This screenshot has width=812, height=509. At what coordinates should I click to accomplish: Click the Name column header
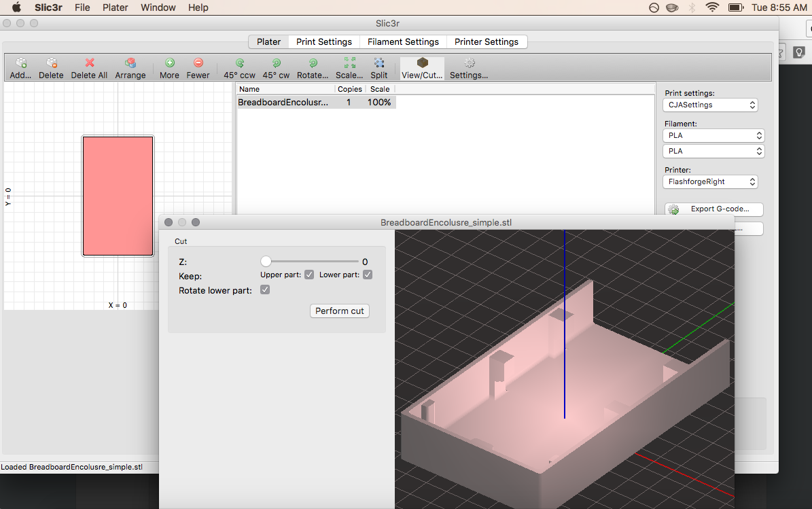286,89
